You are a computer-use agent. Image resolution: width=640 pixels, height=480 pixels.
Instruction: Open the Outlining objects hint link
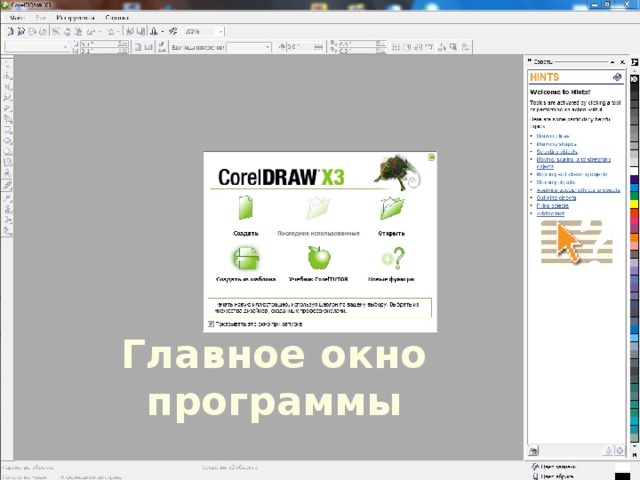click(x=556, y=198)
